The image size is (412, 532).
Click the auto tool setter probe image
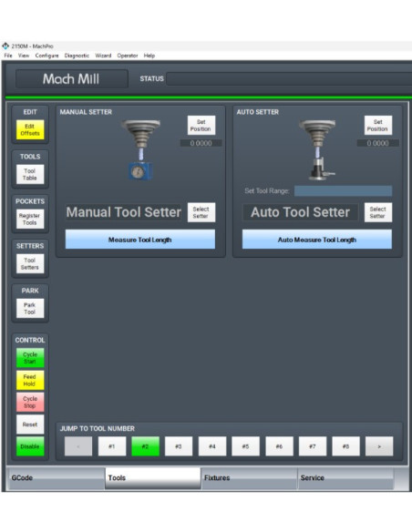pyautogui.click(x=318, y=149)
